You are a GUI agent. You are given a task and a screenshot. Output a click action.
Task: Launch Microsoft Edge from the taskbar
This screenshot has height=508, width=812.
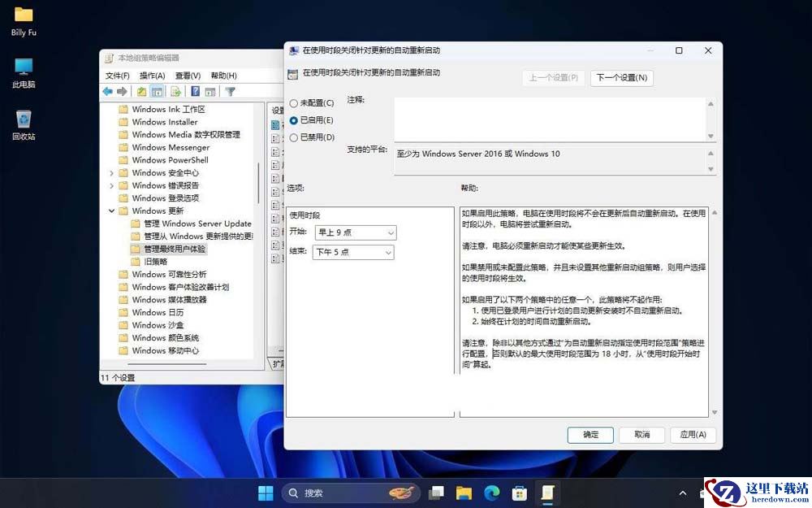pyautogui.click(x=491, y=493)
